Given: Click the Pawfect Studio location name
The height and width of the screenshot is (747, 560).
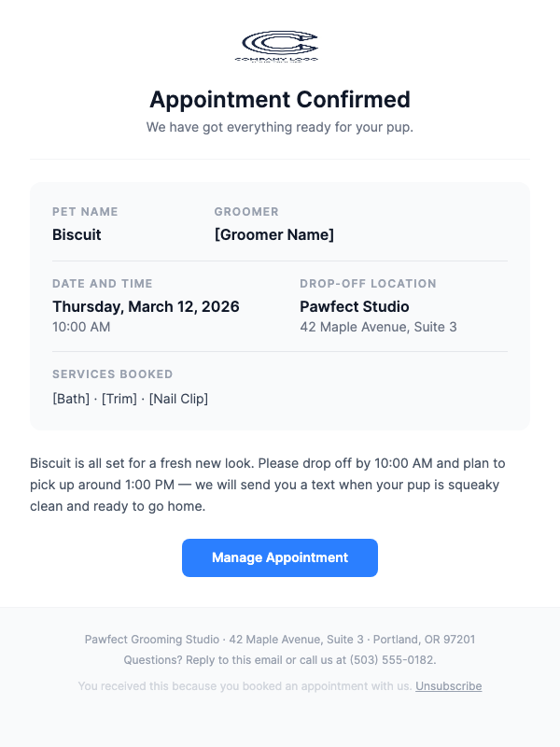Looking at the screenshot, I should pyautogui.click(x=354, y=306).
